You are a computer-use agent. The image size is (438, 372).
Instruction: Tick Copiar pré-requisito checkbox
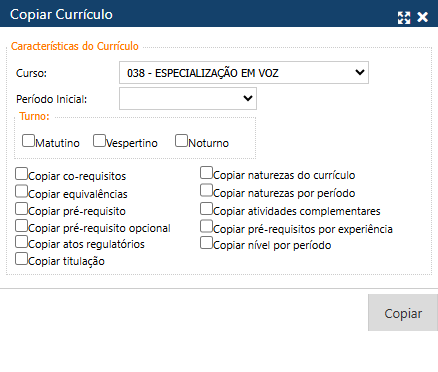[21, 209]
